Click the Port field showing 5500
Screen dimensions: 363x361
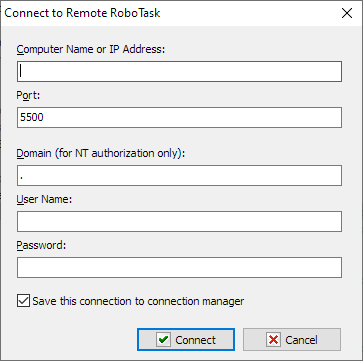point(179,117)
